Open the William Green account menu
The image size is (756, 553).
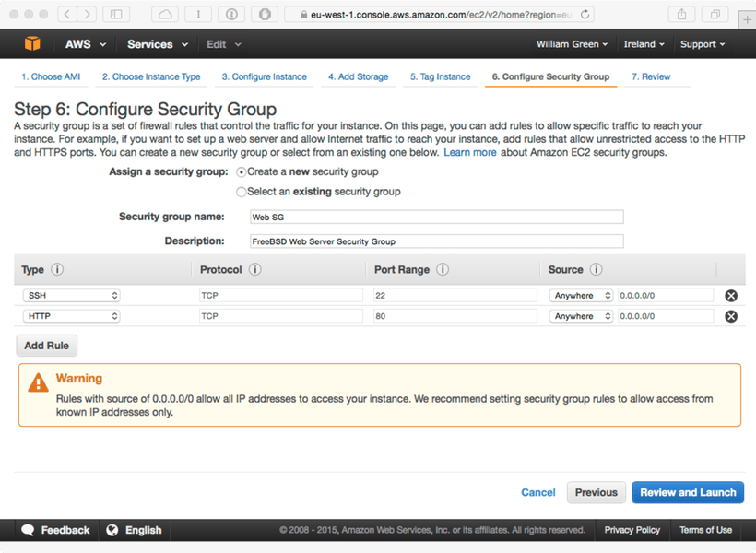pos(572,44)
